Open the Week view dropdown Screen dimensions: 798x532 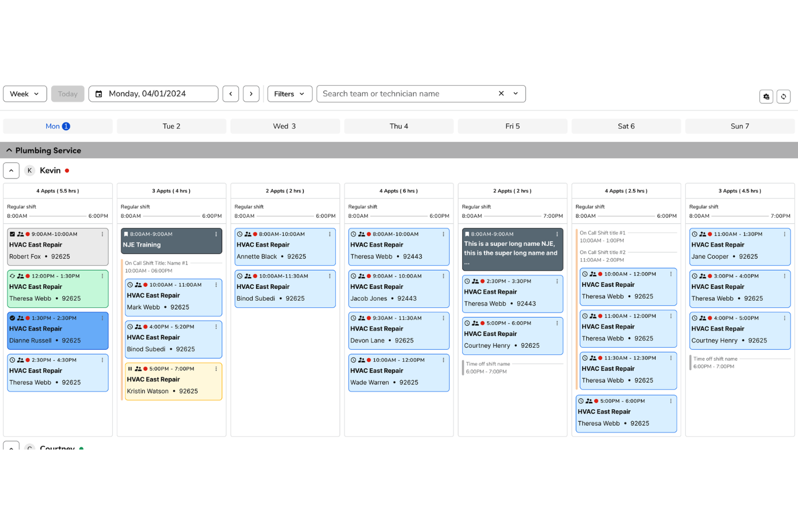point(25,93)
